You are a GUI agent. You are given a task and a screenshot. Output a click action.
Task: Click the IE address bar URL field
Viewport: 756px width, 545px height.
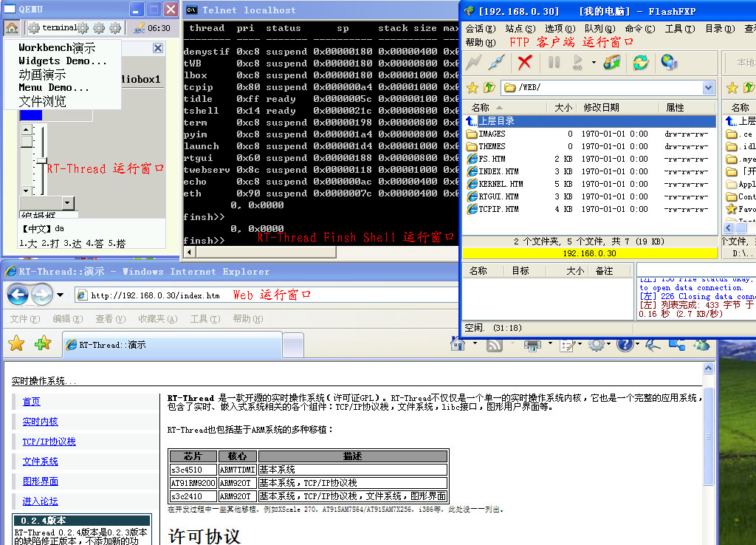click(266, 295)
